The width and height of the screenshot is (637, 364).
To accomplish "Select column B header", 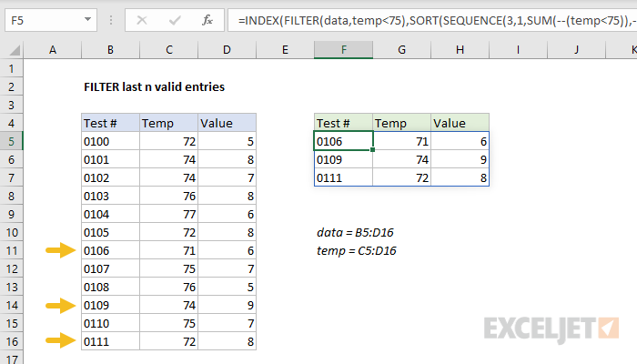I will [110, 50].
